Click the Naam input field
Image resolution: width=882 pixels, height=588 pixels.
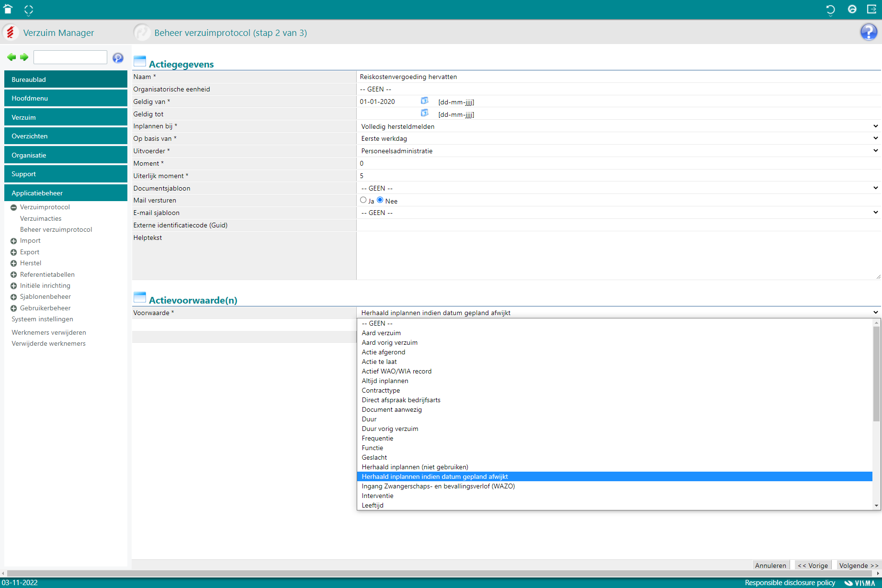[619, 77]
